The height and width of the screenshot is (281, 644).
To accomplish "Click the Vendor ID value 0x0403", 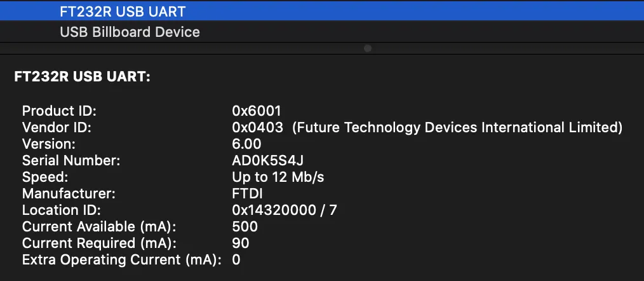I will [257, 128].
